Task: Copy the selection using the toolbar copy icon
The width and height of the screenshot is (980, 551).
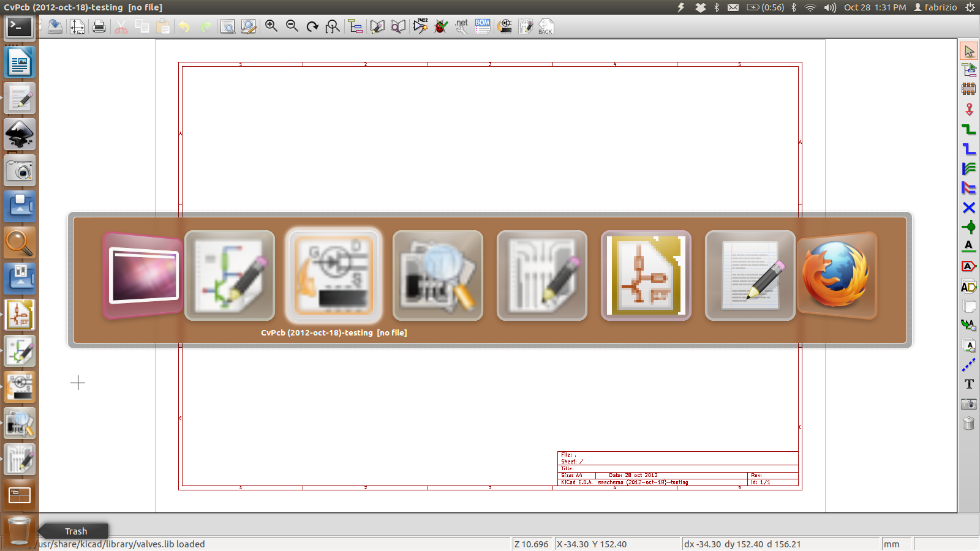Action: coord(142,26)
